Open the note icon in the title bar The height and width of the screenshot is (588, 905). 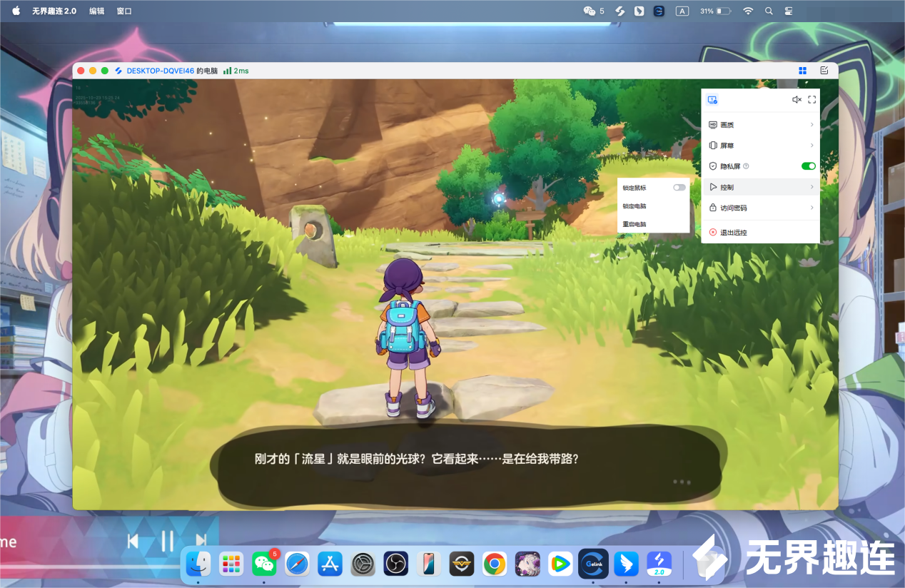(824, 71)
